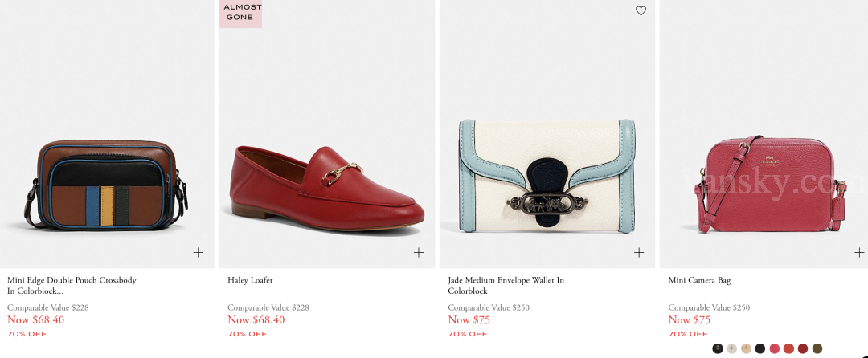Click the red Haley Loafer photo
Image resolution: width=868 pixels, height=358 pixels.
pos(328,185)
